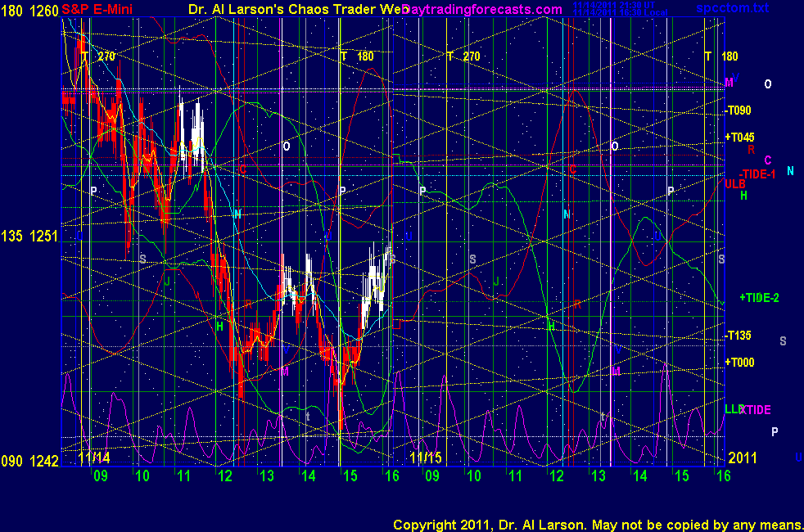
Task: Click the 11/14/2011 21:30 UT timestamp
Action: pyautogui.click(x=614, y=5)
